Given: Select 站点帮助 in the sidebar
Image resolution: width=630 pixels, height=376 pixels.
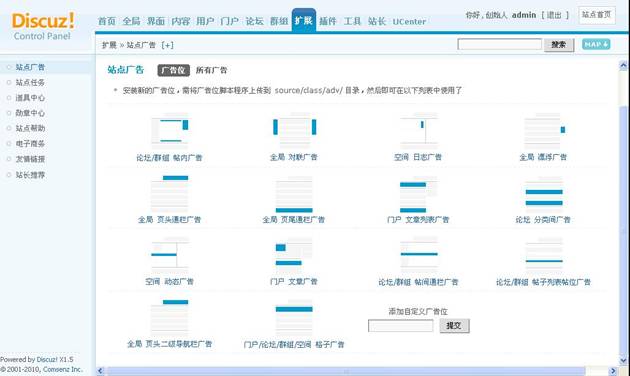Looking at the screenshot, I should click(30, 128).
